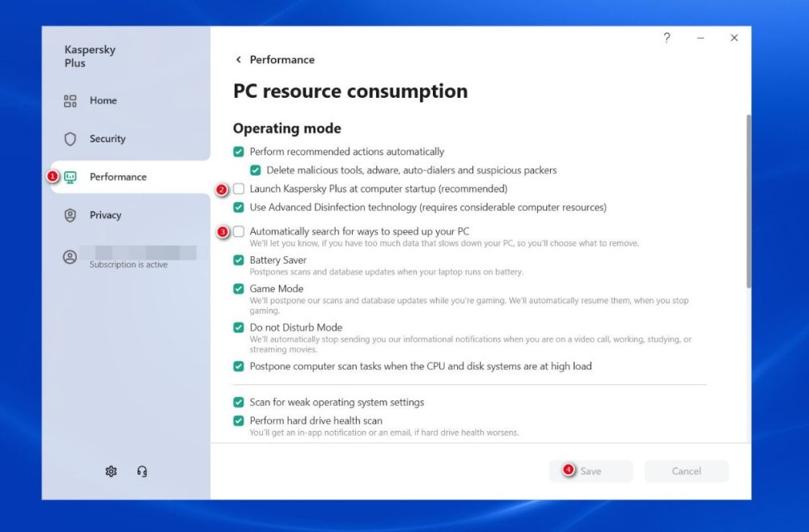The height and width of the screenshot is (532, 809).
Task: Click description starting We'll postpone our scans
Action: coord(469,305)
